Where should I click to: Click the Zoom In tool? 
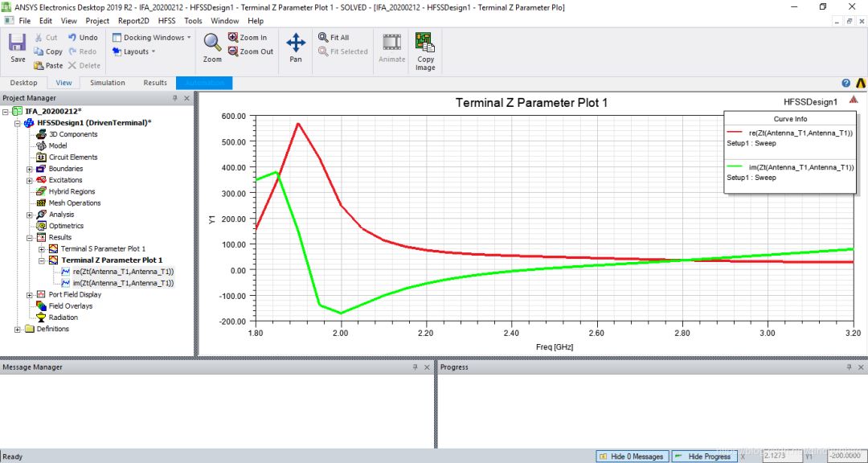point(248,38)
